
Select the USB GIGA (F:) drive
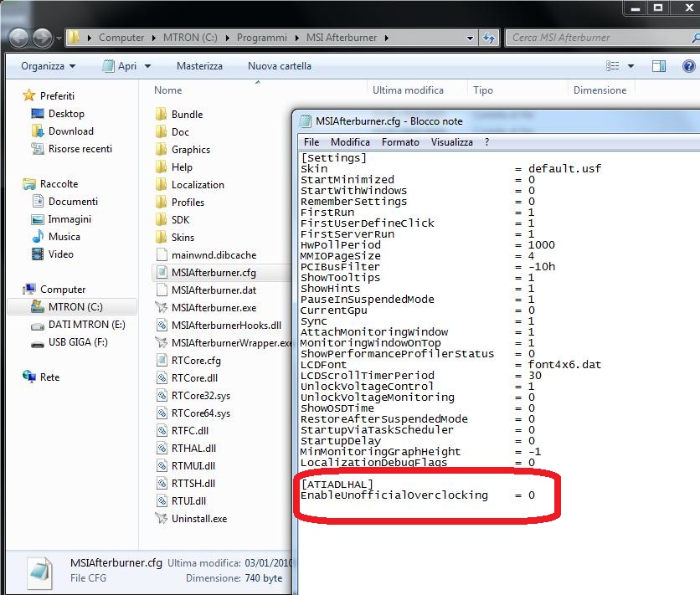click(69, 342)
